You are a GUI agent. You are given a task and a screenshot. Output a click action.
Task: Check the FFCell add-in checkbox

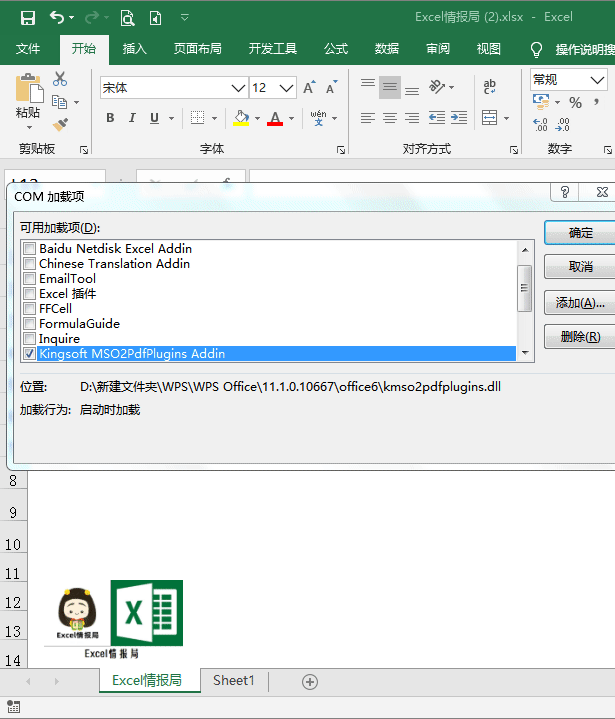click(x=30, y=309)
